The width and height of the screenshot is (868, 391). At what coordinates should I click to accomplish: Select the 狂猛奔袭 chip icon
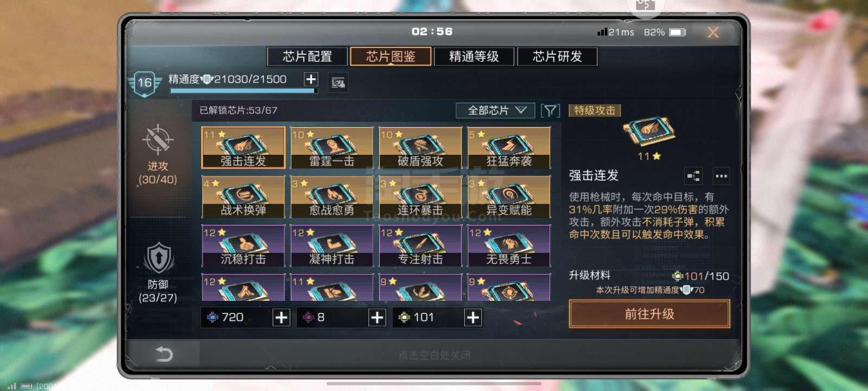pyautogui.click(x=509, y=148)
